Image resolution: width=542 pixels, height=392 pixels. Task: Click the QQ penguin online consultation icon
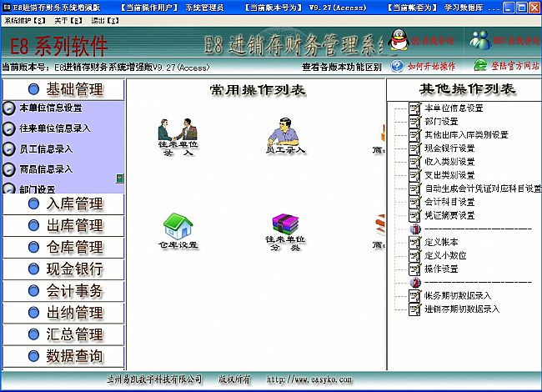399,39
